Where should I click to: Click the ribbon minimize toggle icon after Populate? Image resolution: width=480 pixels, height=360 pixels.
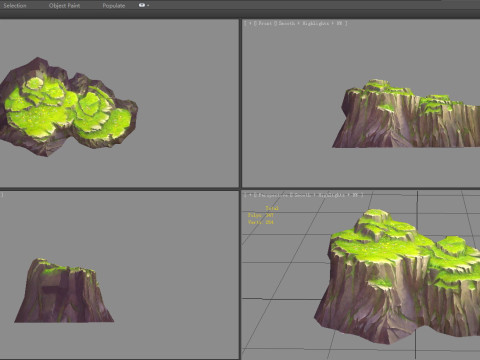click(142, 5)
